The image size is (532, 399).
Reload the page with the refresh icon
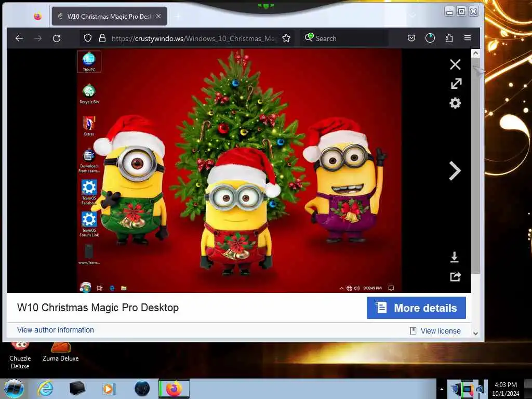pyautogui.click(x=57, y=38)
